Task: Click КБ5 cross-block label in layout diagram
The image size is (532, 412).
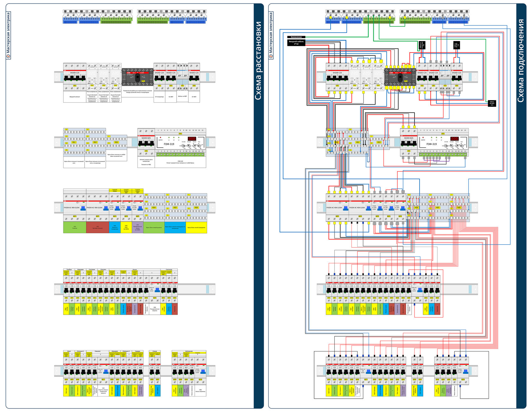Action: point(175,208)
